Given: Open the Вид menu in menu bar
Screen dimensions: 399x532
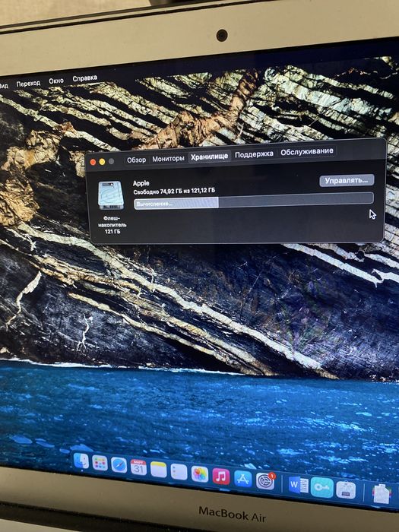Looking at the screenshot, I should point(3,85).
